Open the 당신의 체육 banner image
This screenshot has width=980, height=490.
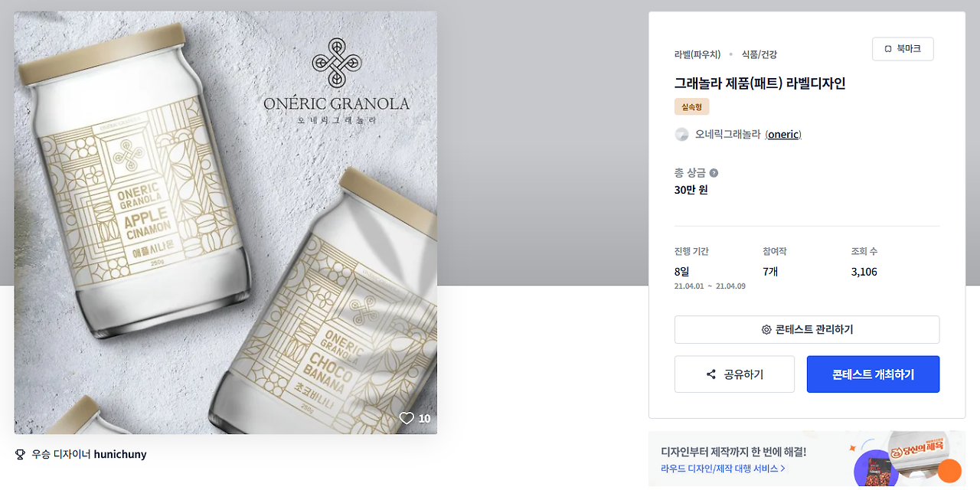(919, 446)
